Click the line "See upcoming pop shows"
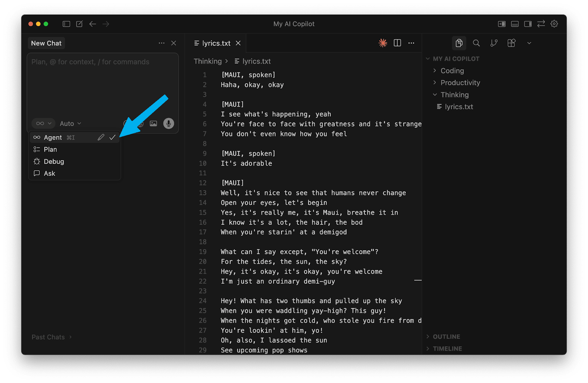Image resolution: width=588 pixels, height=383 pixels. point(264,350)
